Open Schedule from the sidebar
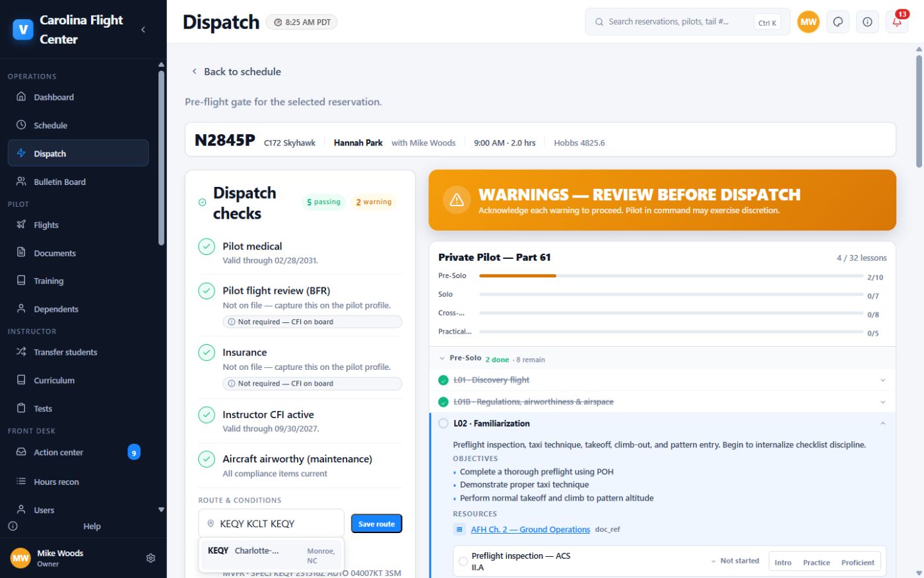The height and width of the screenshot is (578, 924). (x=78, y=125)
